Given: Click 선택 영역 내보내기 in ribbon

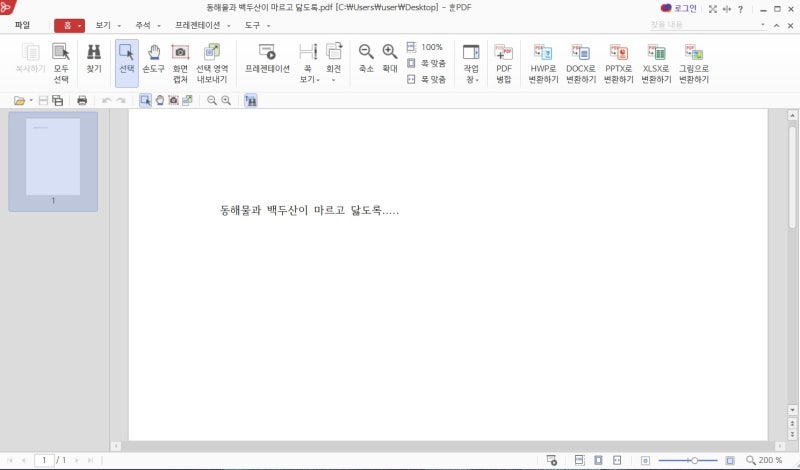Looking at the screenshot, I should (x=212, y=63).
